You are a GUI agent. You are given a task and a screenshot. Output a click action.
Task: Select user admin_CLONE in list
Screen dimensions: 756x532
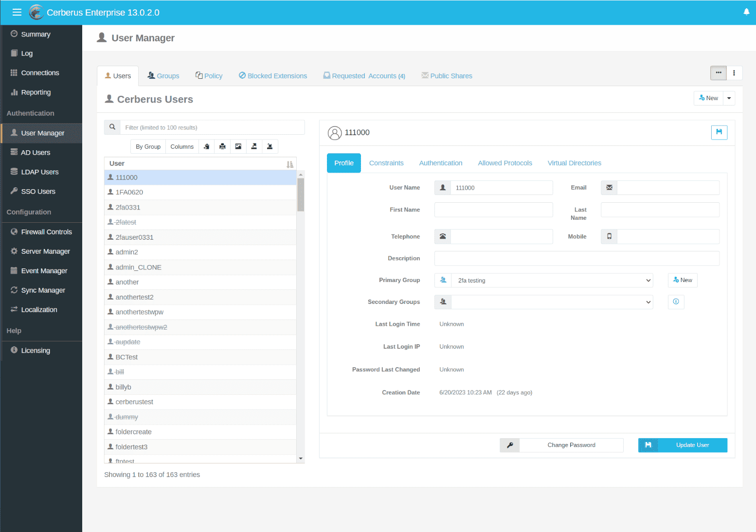(x=200, y=267)
